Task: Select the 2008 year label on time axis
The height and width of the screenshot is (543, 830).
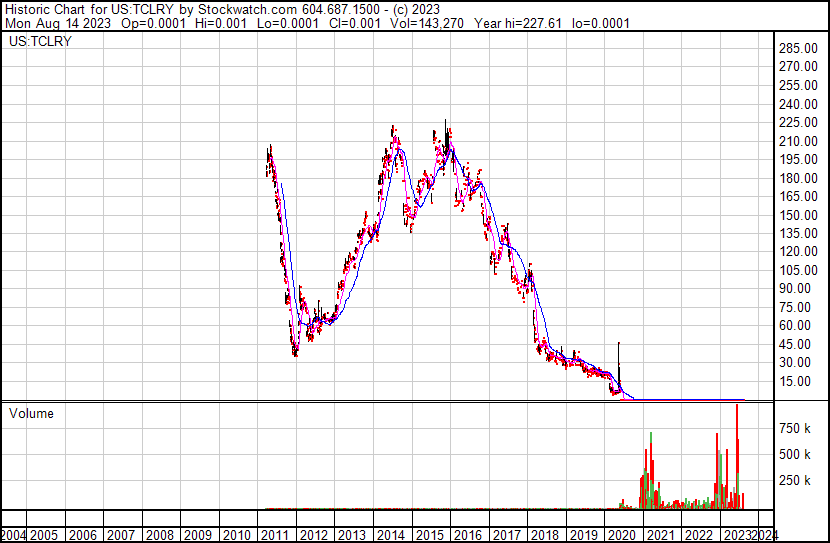Action: tap(159, 534)
